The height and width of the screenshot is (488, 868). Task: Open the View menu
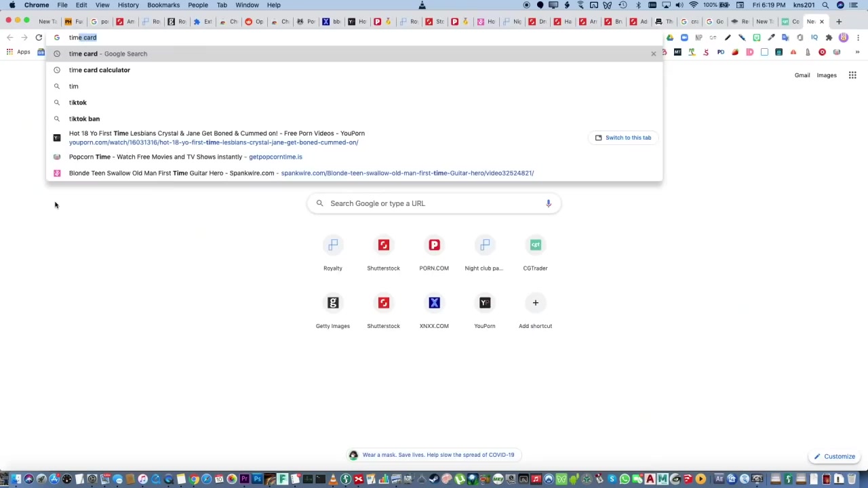click(102, 5)
